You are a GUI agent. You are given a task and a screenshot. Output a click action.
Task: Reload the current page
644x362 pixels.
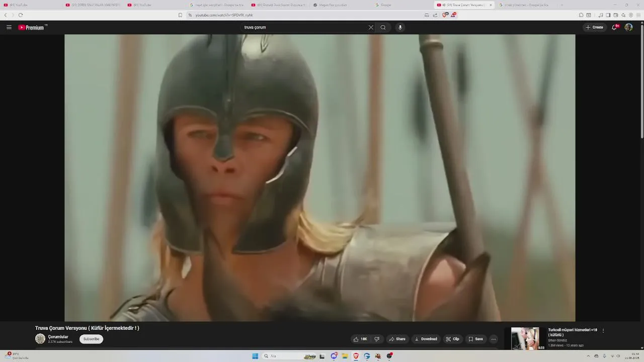click(21, 15)
